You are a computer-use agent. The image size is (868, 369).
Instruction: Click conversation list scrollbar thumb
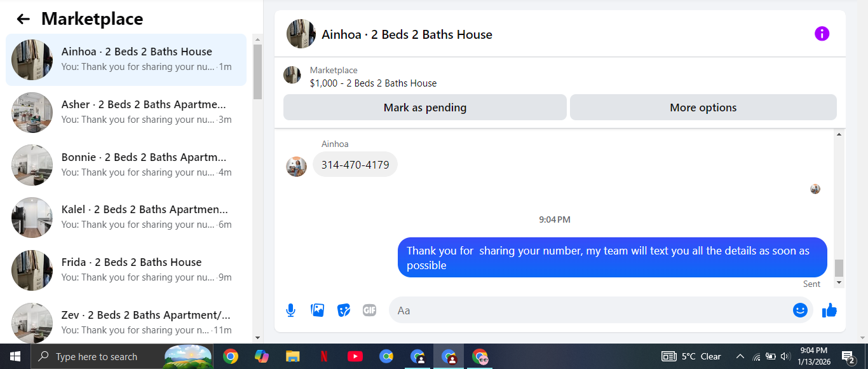click(x=257, y=71)
